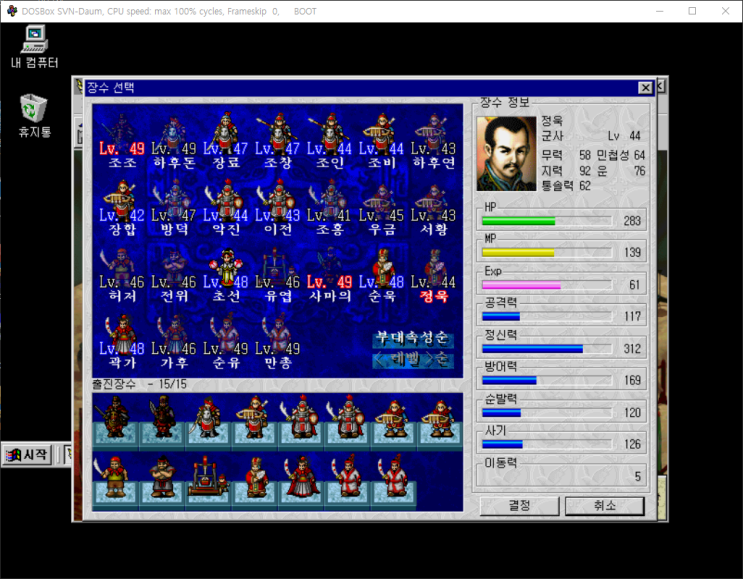The height and width of the screenshot is (579, 743).
Task: Click the 순발력 stat bar
Action: tap(546, 413)
